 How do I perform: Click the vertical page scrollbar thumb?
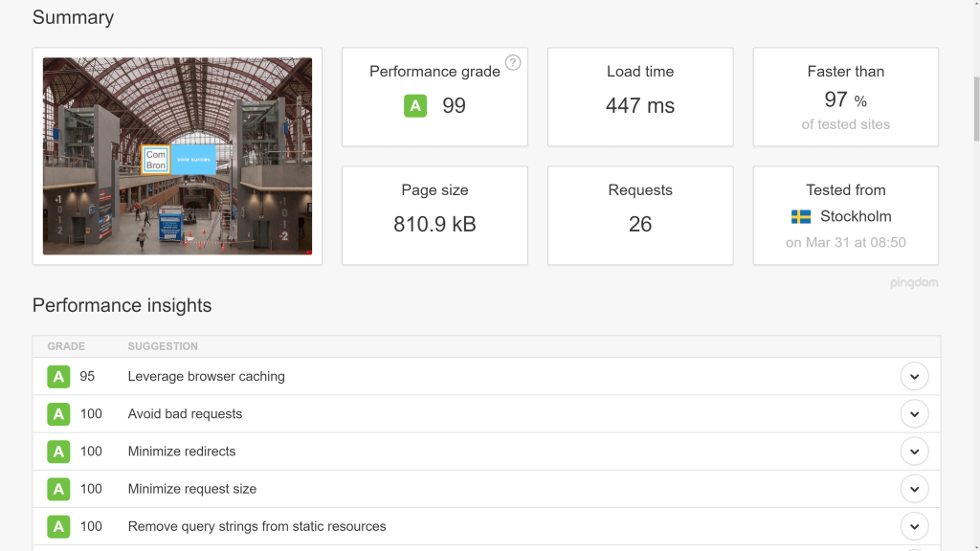pos(976,109)
